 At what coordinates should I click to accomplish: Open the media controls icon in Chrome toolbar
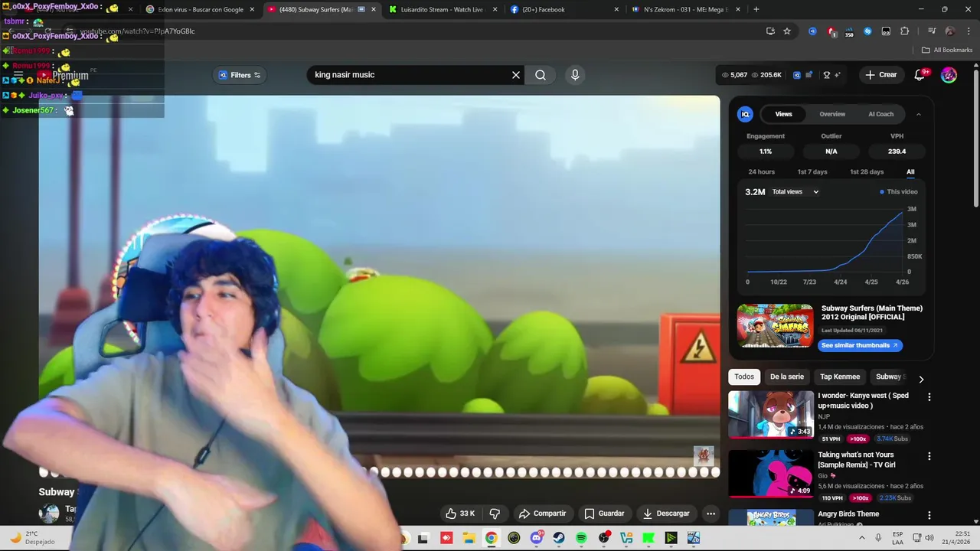point(932,31)
